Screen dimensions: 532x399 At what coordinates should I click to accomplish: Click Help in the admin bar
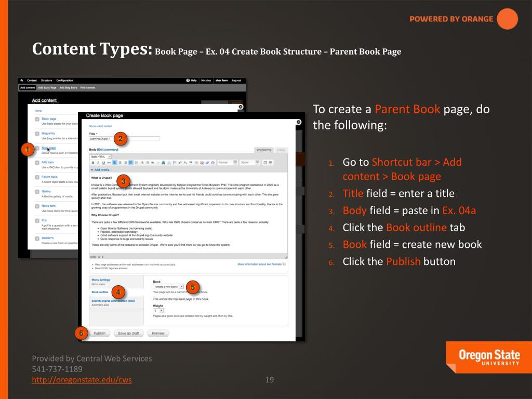192,81
